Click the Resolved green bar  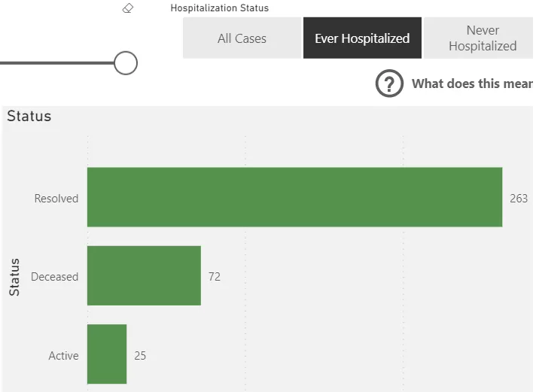(x=294, y=197)
